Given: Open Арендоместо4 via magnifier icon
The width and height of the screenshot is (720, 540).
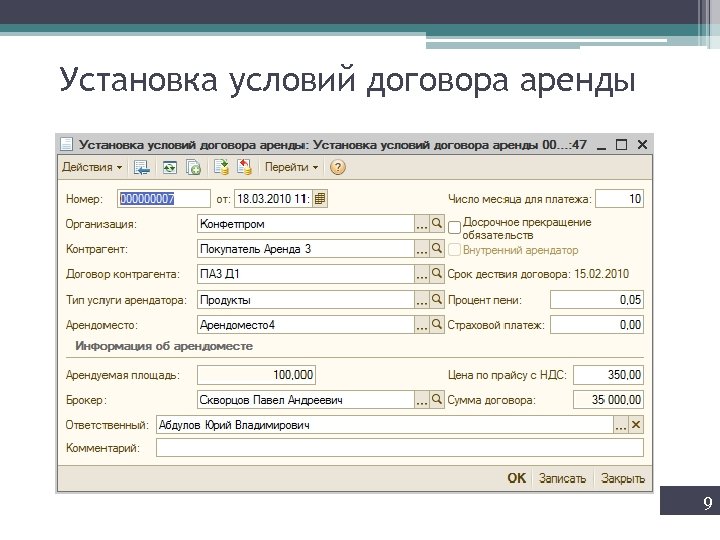Looking at the screenshot, I should pyautogui.click(x=437, y=325).
